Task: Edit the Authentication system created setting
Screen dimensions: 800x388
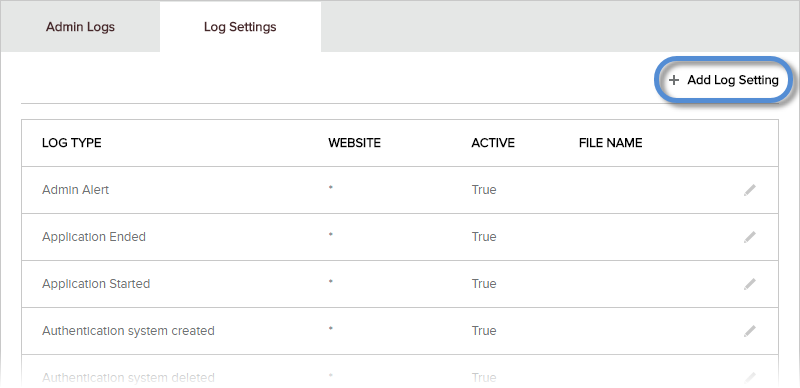Action: [x=749, y=331]
